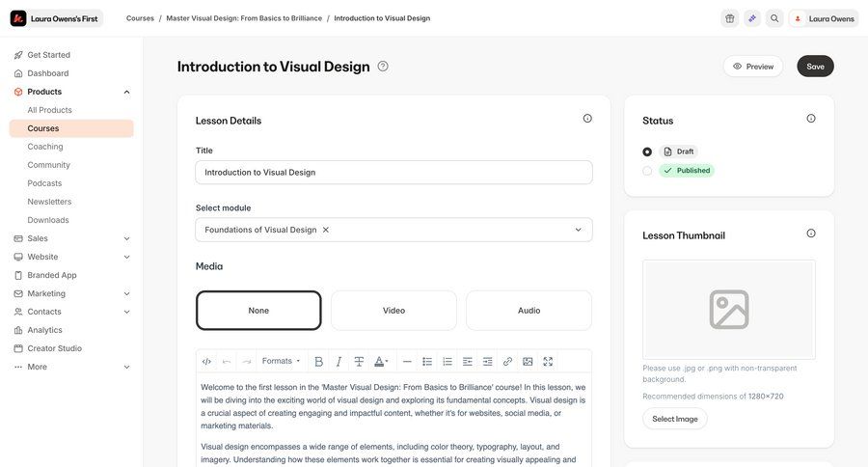Select the Published status radio button
The image size is (868, 467).
[647, 171]
